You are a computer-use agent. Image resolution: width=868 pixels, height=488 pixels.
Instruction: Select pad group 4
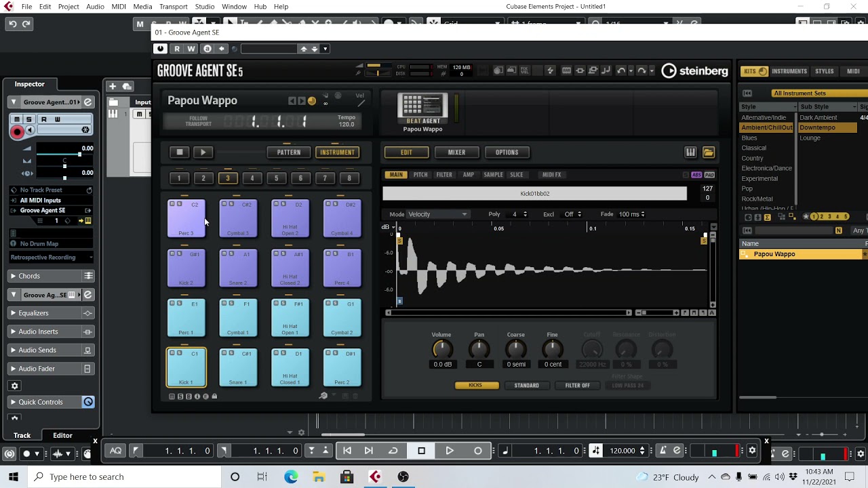[x=252, y=178]
